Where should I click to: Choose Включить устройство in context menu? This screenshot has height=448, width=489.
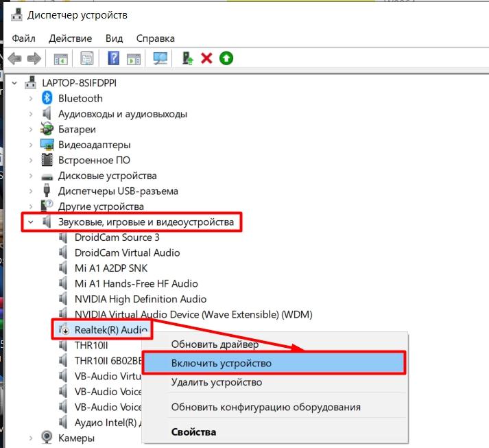274,363
